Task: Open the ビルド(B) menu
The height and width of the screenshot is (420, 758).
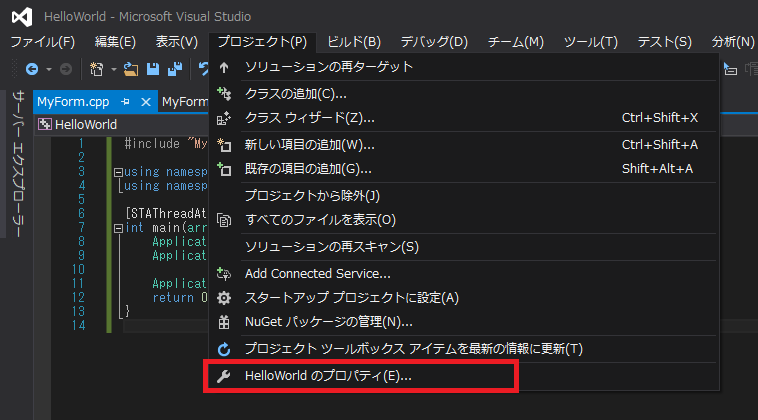Action: click(354, 42)
